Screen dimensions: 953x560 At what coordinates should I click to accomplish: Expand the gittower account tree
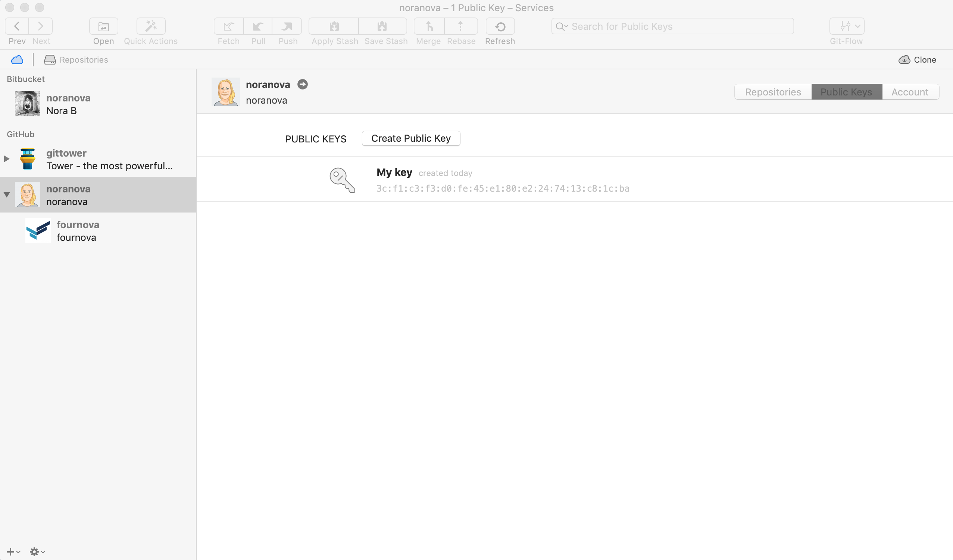tap(6, 159)
